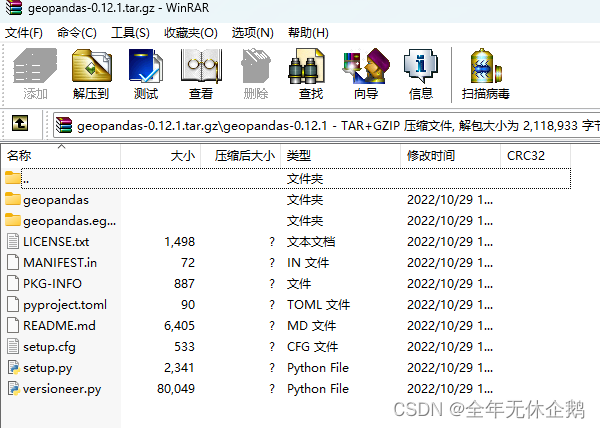Click the PKG-INFO file icon
The height and width of the screenshot is (428, 600).
tap(13, 283)
